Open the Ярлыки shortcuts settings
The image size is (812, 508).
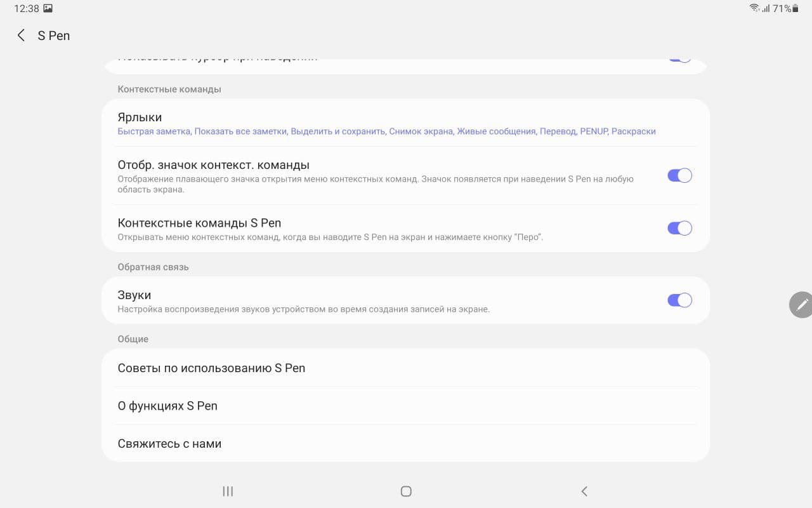pyautogui.click(x=140, y=117)
